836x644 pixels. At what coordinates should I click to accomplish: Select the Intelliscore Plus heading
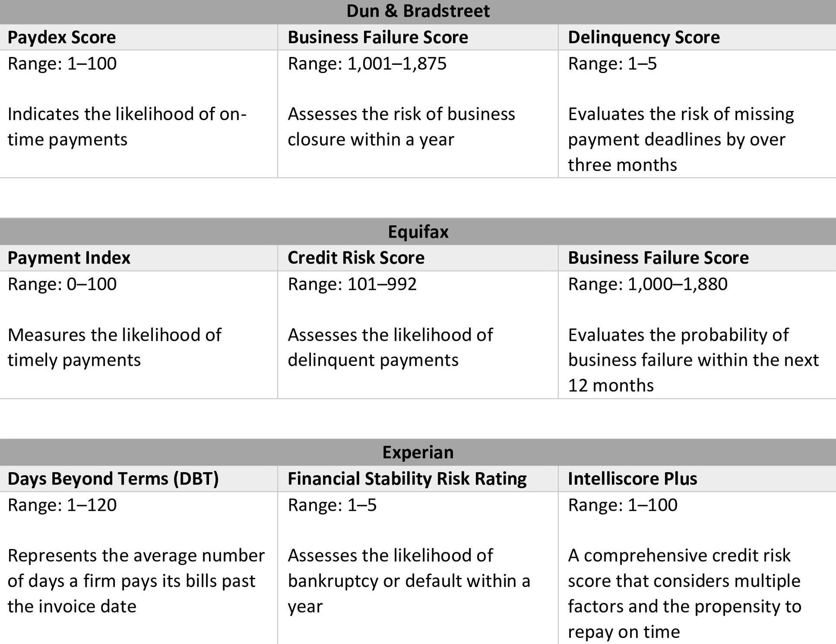[632, 479]
